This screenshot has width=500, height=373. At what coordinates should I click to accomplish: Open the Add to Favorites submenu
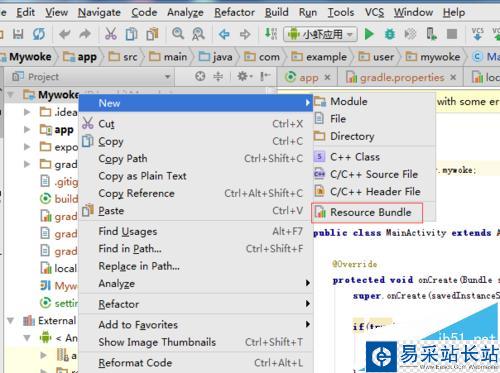pyautogui.click(x=196, y=325)
